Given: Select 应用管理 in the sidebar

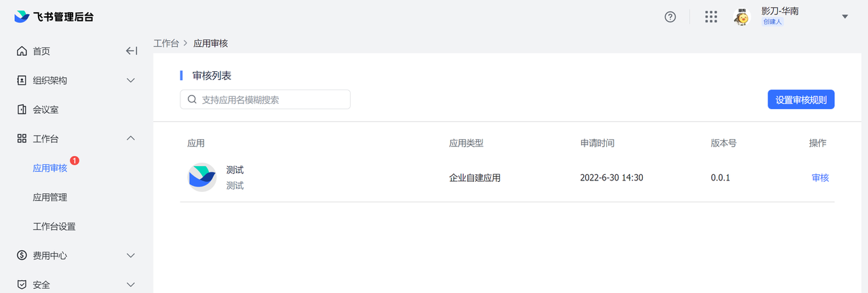Looking at the screenshot, I should click(50, 197).
